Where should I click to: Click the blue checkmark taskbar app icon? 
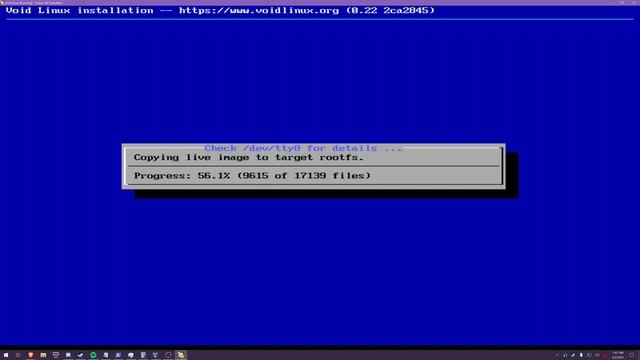click(x=80, y=355)
